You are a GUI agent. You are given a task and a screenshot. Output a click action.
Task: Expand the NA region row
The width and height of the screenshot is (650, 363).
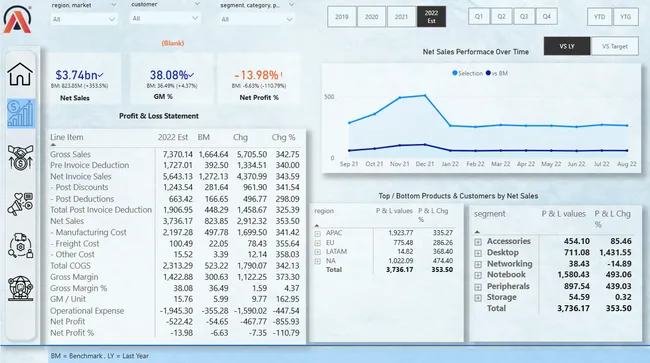318,261
